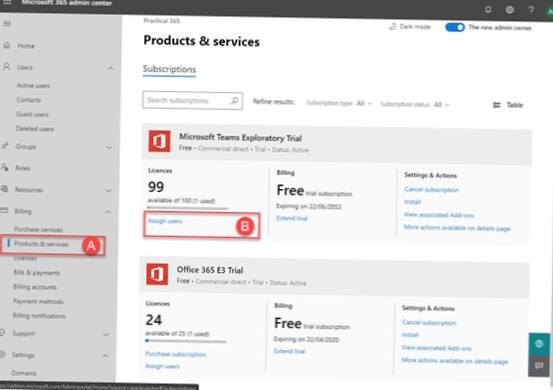Click the Resources icon in the sidebar

4,189
